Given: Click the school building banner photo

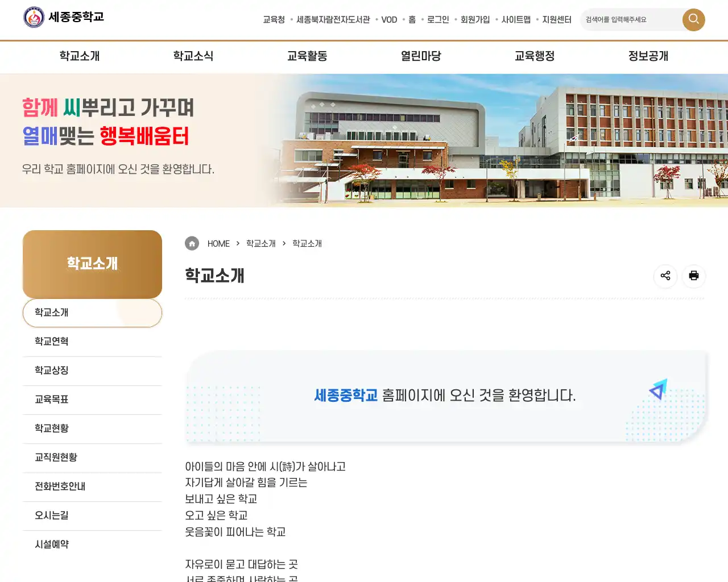Looking at the screenshot, I should click(x=500, y=140).
